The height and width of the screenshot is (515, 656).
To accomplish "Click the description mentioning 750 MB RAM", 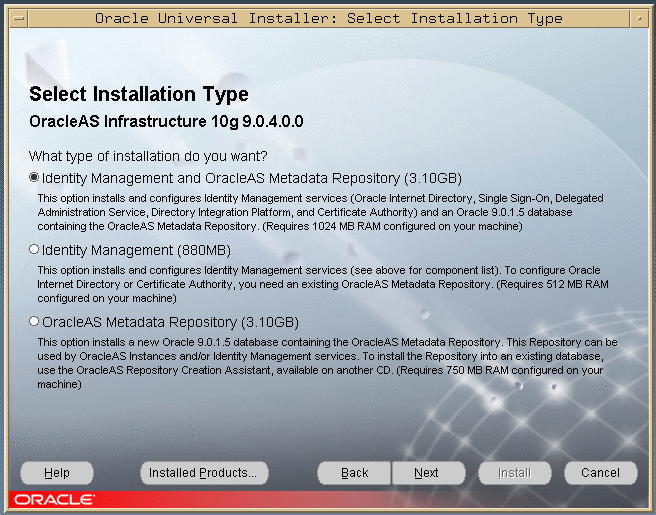I will [327, 363].
